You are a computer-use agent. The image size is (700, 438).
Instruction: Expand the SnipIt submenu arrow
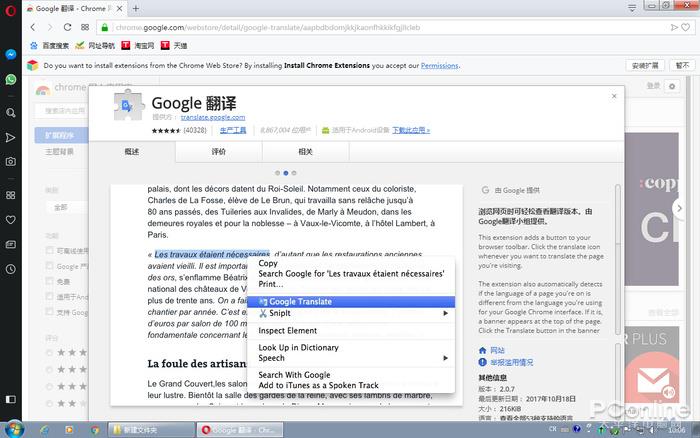[x=446, y=314]
